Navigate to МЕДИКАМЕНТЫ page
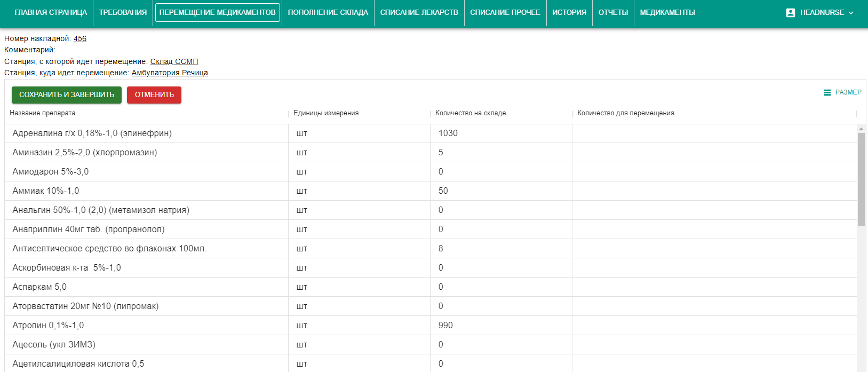Image resolution: width=868 pixels, height=372 pixels. [x=667, y=12]
